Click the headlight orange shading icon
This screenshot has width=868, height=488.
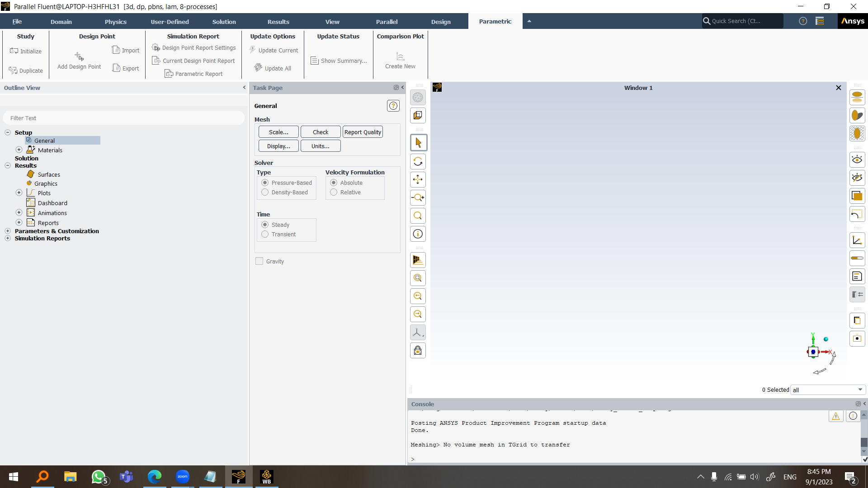(x=857, y=116)
